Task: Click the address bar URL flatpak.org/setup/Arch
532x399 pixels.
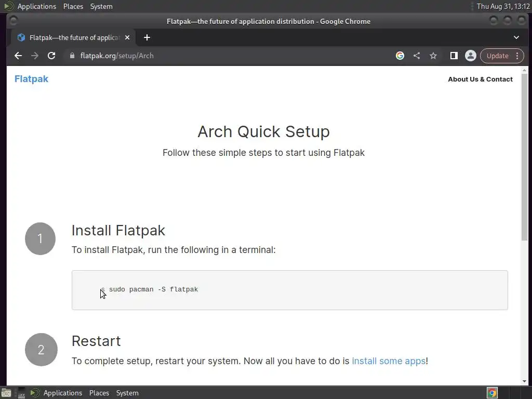Action: click(117, 56)
